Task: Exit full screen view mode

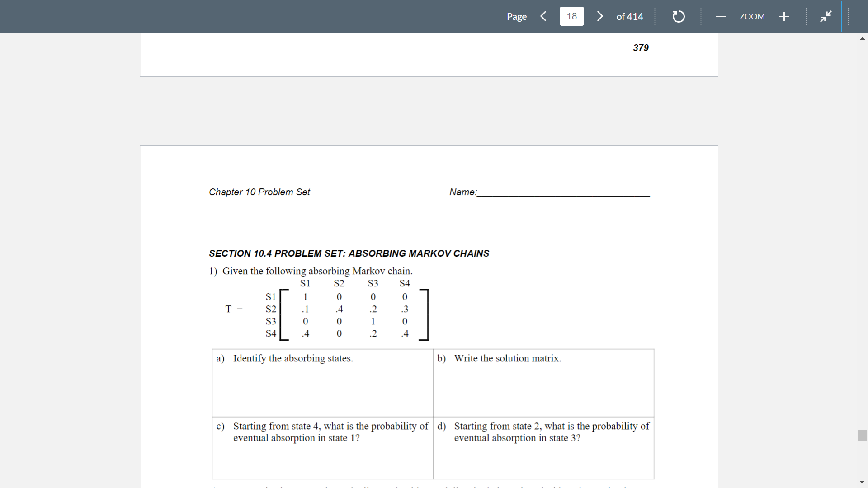Action: (x=826, y=16)
